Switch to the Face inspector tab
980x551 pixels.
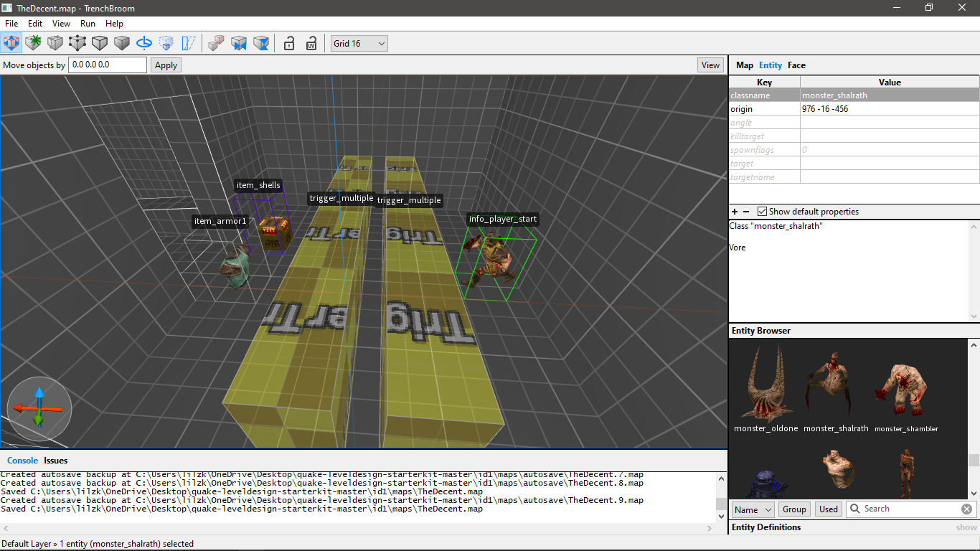click(x=796, y=65)
